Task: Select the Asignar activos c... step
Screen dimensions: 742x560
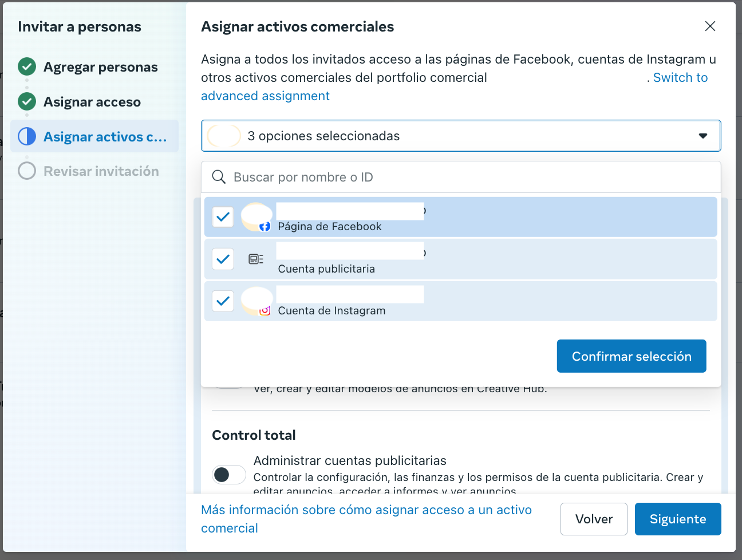Action: pos(94,136)
